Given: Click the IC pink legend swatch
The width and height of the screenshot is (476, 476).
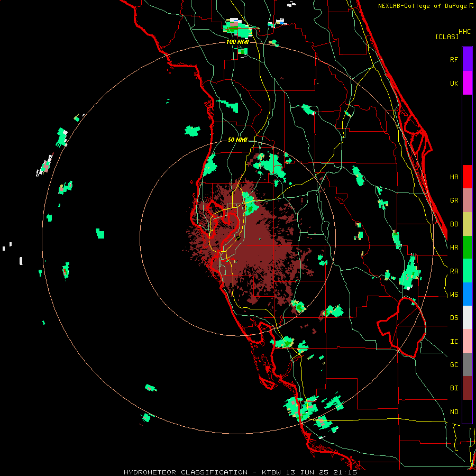Looking at the screenshot, I should click(467, 341).
